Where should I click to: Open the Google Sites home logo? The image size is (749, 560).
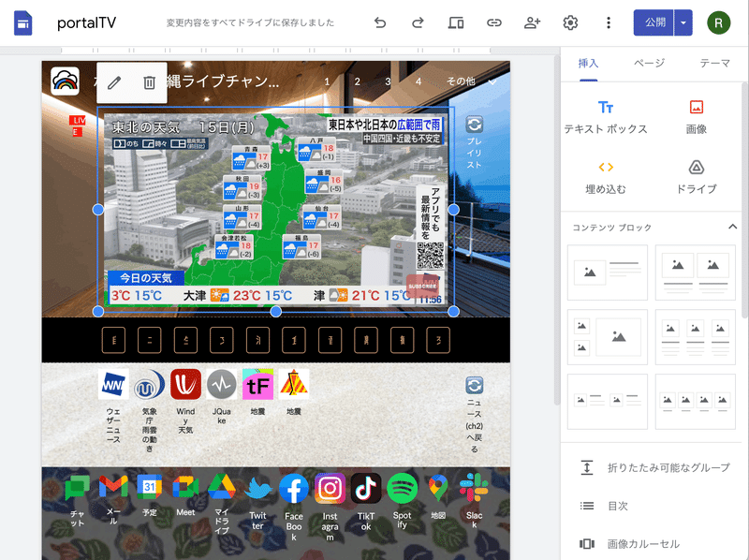[x=22, y=22]
